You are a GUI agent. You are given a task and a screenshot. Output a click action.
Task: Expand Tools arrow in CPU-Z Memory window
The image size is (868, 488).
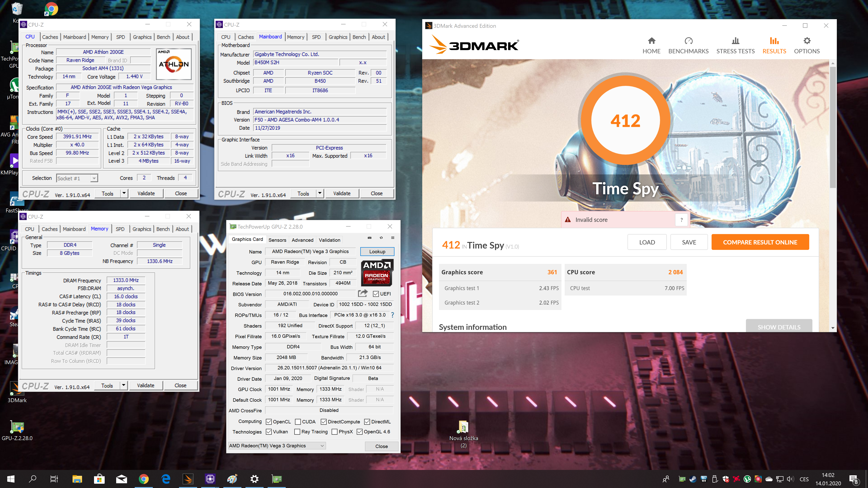[x=123, y=385]
